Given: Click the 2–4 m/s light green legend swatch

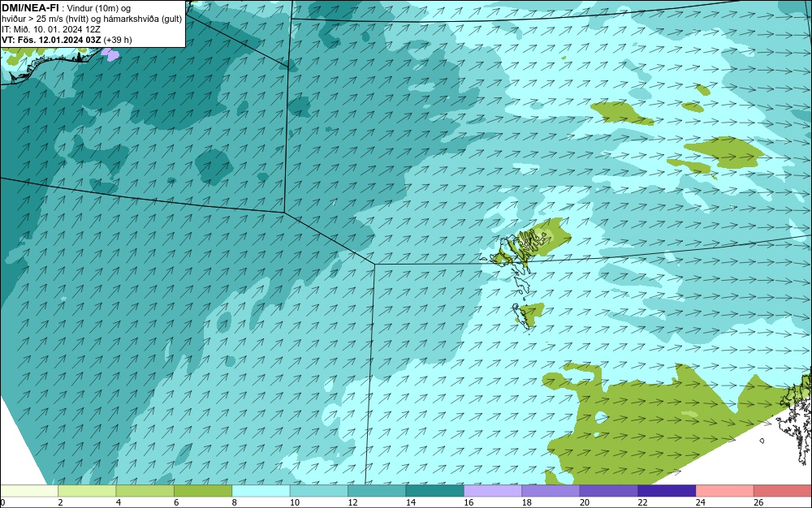Looking at the screenshot, I should pyautogui.click(x=87, y=491).
